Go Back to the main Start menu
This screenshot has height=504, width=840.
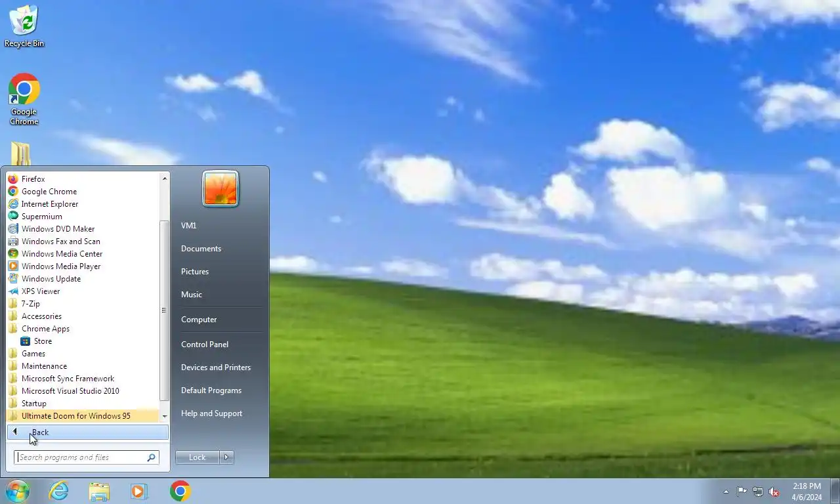(x=88, y=432)
